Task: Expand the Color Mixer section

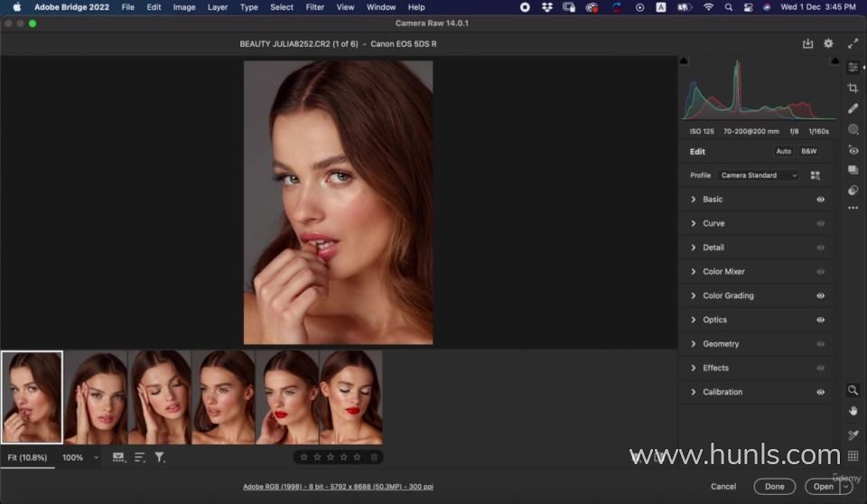Action: coord(723,272)
